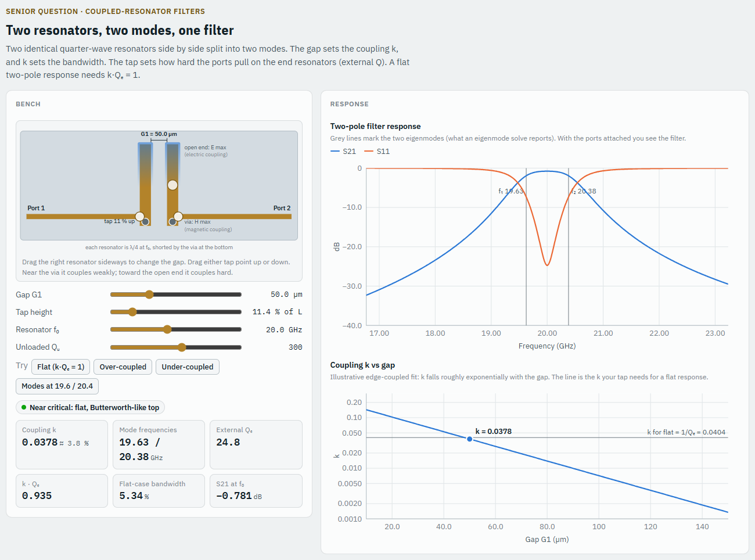Click the 50.0 µm gap value readout

click(286, 295)
